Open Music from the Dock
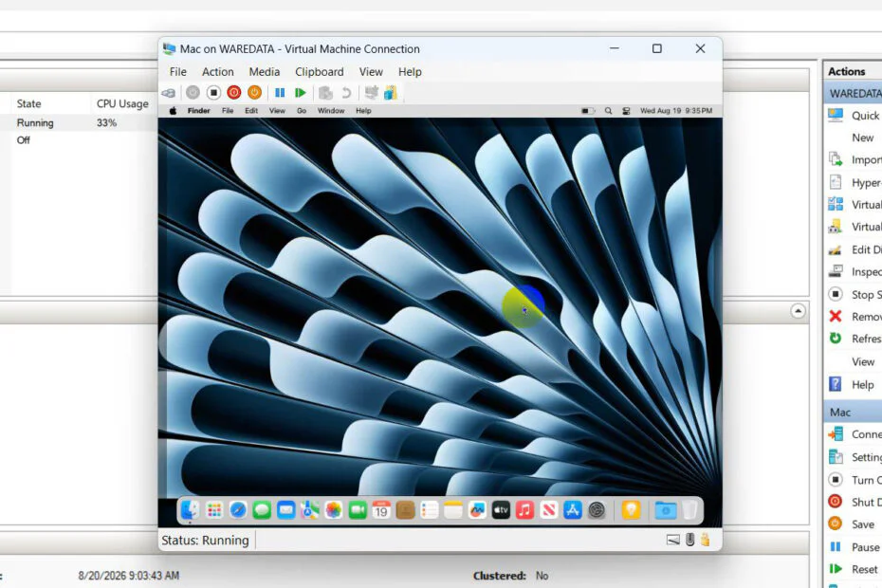This screenshot has height=588, width=882. [524, 510]
